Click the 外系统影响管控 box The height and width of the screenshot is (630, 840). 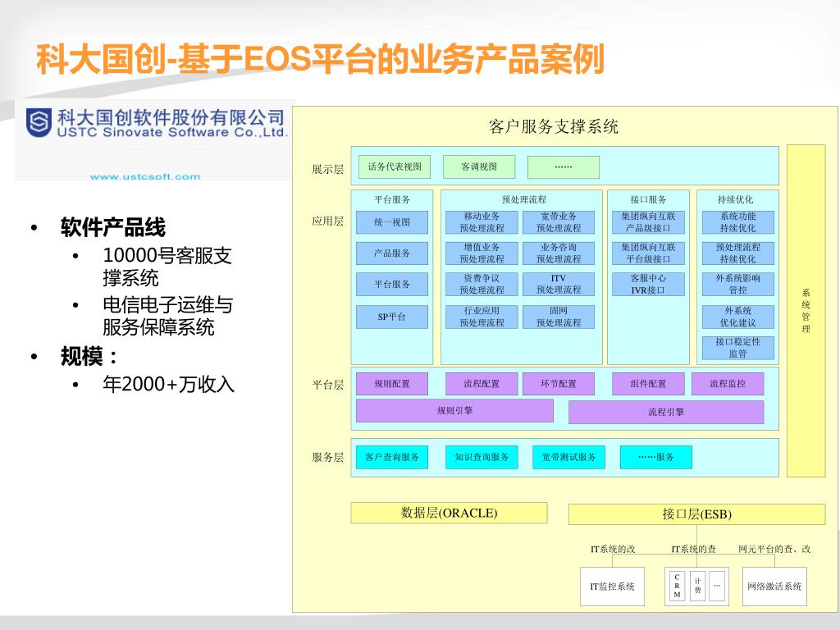click(738, 284)
